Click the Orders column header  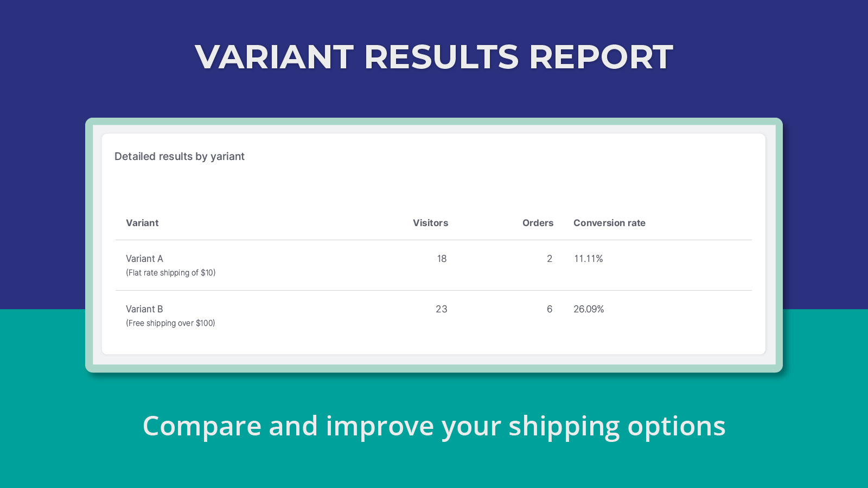(x=538, y=223)
